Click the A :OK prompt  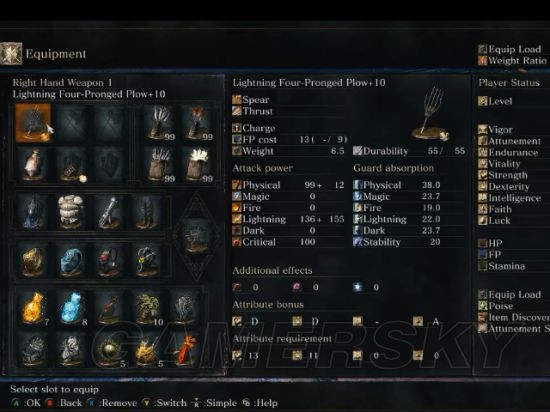(26, 403)
